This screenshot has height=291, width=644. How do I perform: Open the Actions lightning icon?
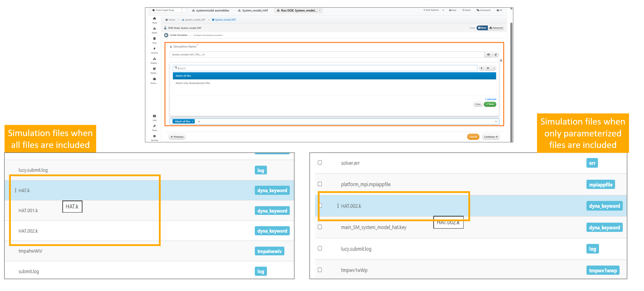pos(154,49)
